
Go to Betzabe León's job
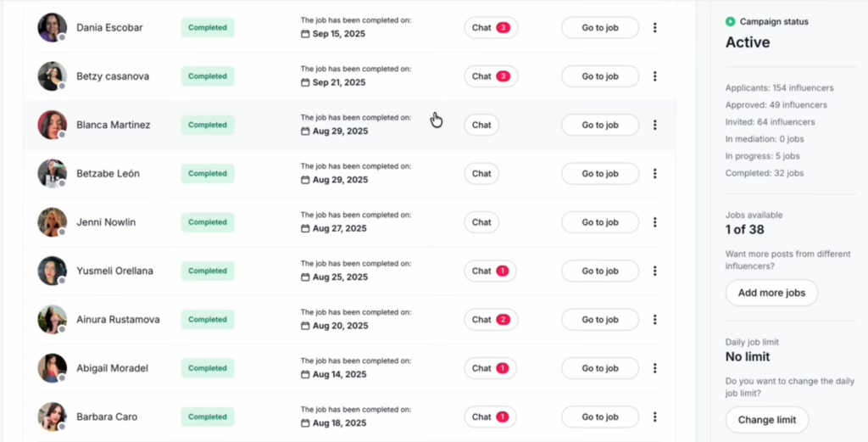(600, 173)
